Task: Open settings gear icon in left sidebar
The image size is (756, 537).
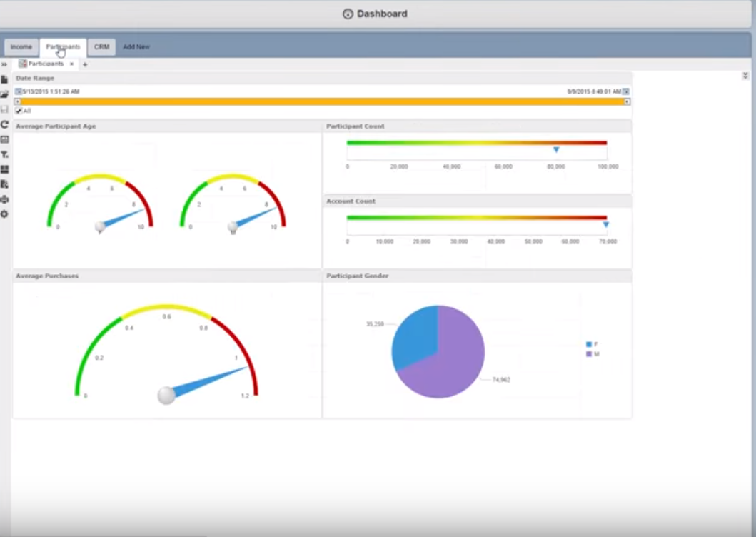Action: 4,214
